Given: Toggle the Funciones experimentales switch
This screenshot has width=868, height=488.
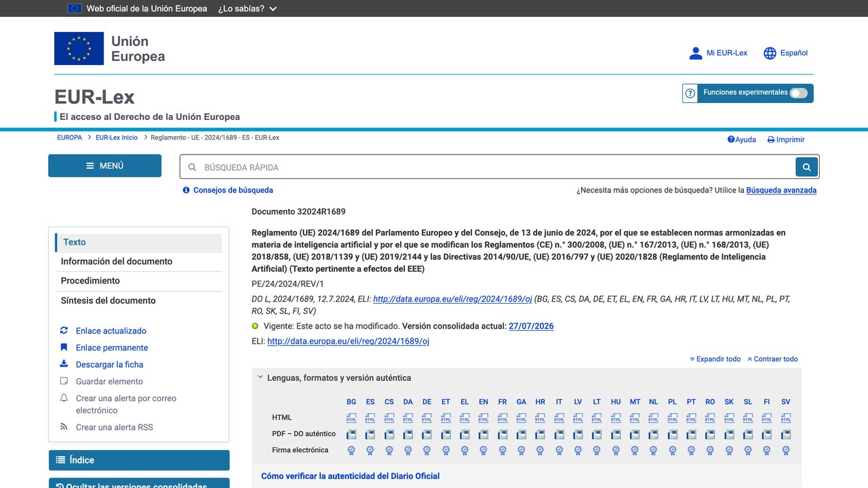Looking at the screenshot, I should pos(799,93).
